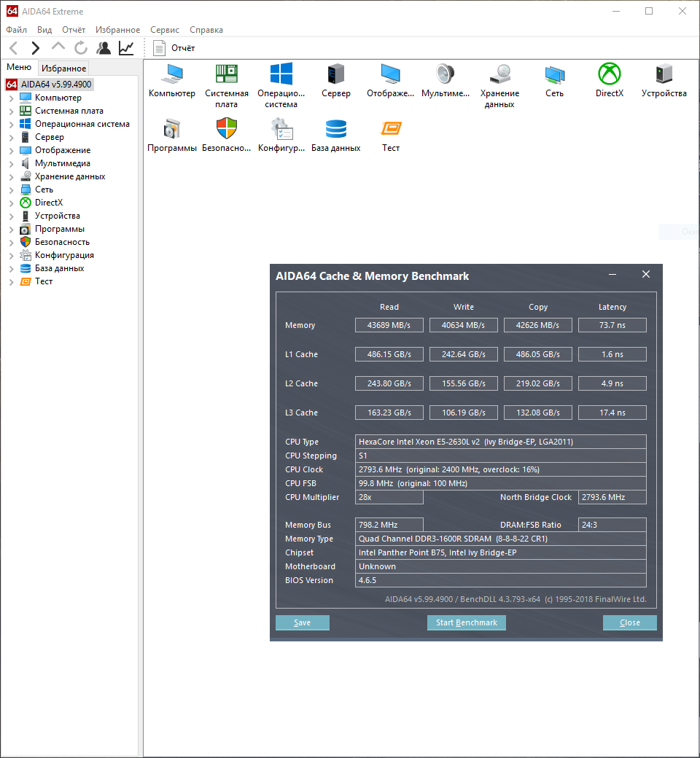Open the Устройства devices icon in main pane
The width and height of the screenshot is (700, 758).
664,80
